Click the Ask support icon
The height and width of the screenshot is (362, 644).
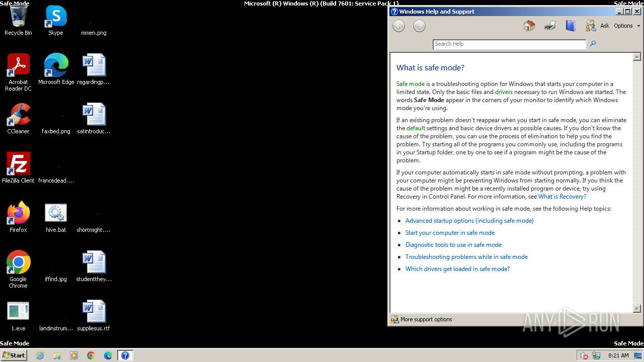click(591, 26)
